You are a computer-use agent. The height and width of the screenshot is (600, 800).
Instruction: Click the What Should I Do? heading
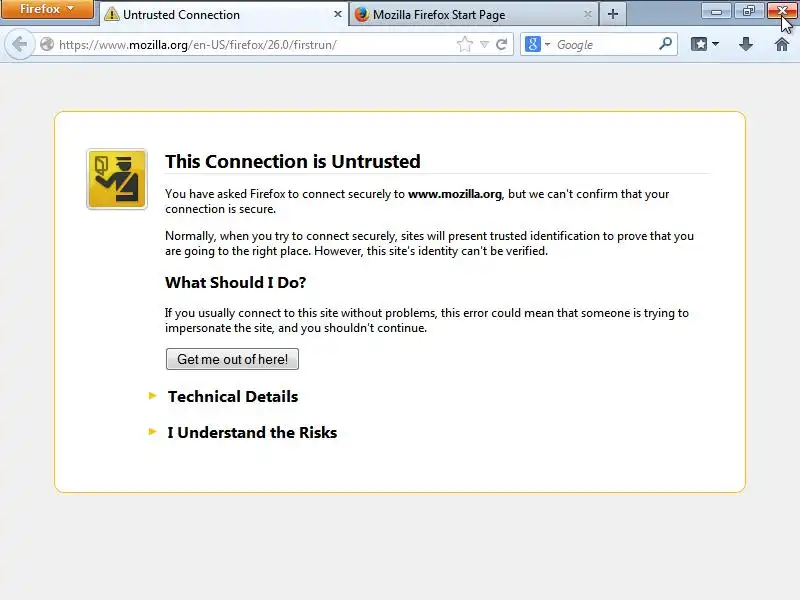(235, 282)
